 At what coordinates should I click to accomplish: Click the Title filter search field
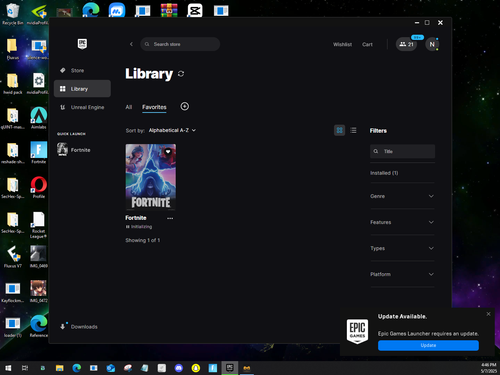[x=402, y=151]
